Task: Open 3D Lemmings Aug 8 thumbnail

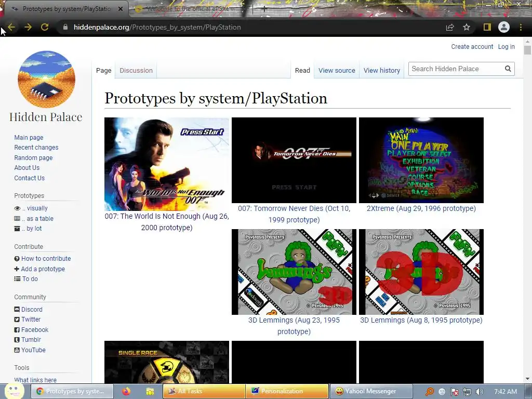Action: (421, 272)
